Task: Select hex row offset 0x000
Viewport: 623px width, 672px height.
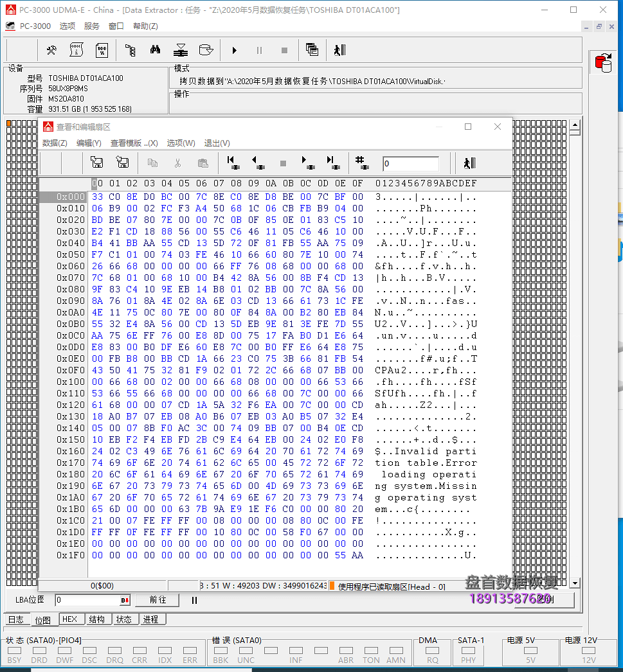Action: pos(64,197)
